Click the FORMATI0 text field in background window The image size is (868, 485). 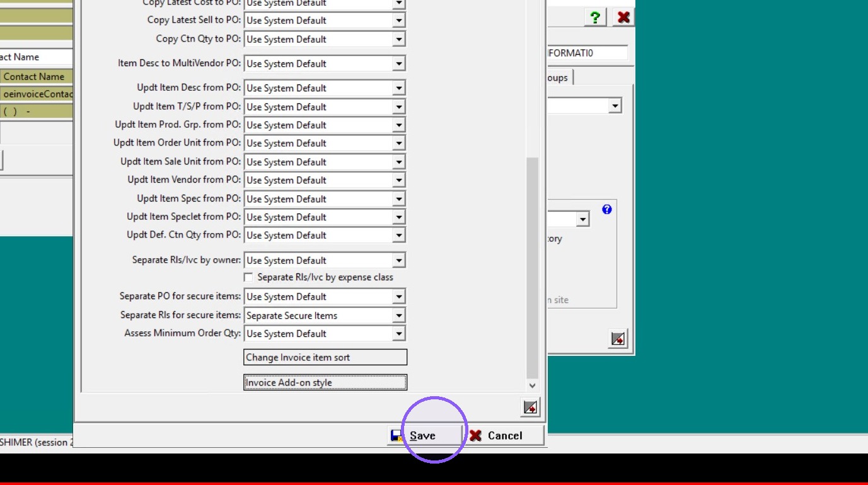click(587, 53)
